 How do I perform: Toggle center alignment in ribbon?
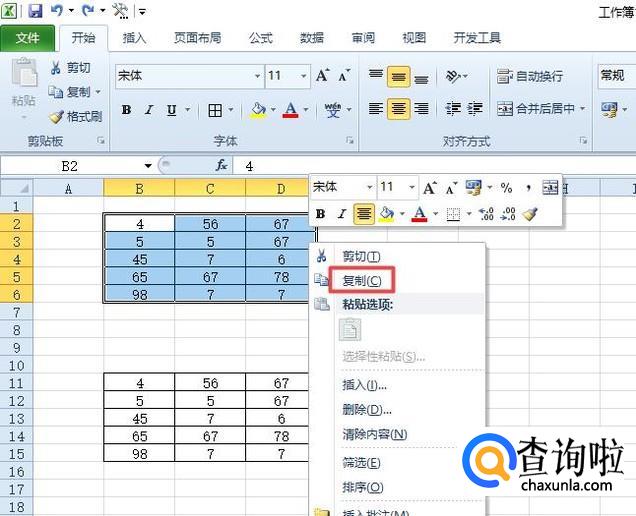pos(398,109)
